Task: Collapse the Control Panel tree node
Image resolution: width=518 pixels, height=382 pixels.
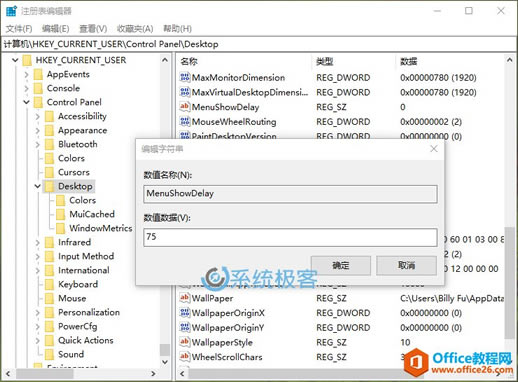Action: tap(26, 102)
